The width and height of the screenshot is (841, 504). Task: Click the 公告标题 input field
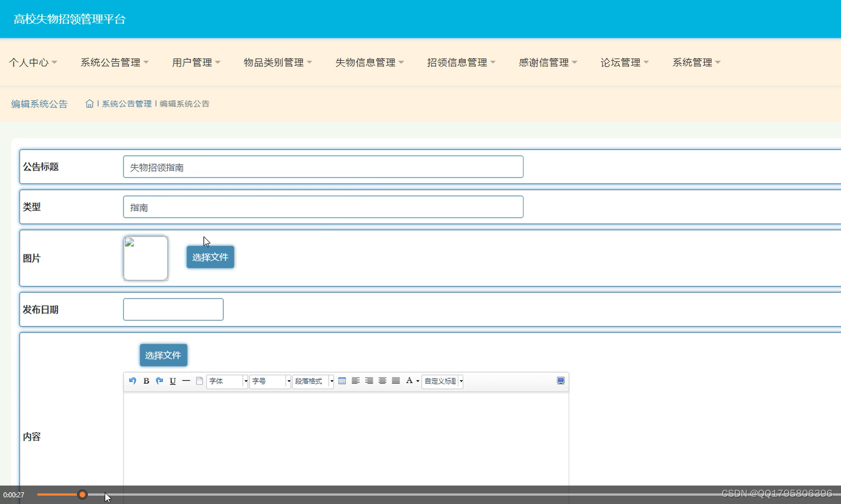pos(323,167)
